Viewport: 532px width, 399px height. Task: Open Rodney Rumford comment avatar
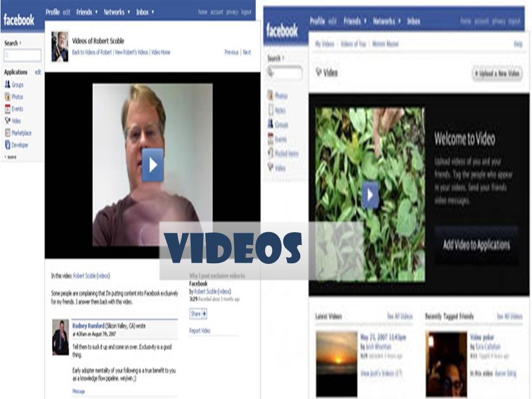click(x=60, y=337)
